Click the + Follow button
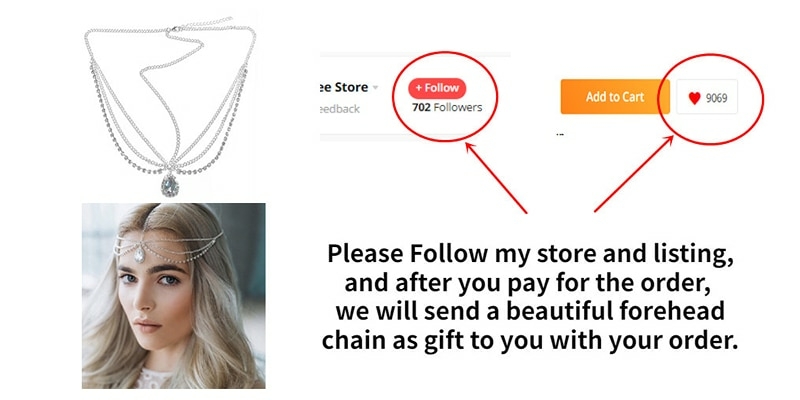This screenshot has width=800, height=400. coord(437,88)
